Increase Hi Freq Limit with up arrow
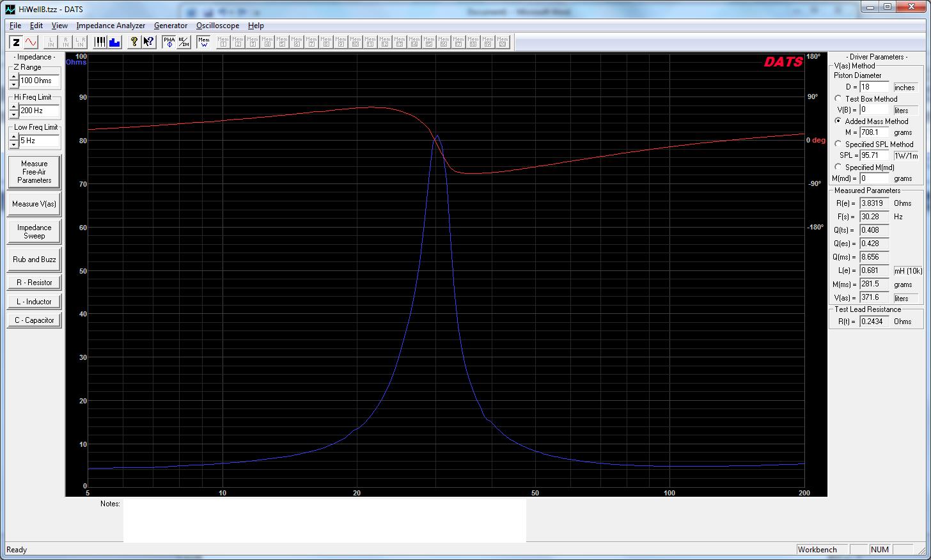 tap(14, 107)
